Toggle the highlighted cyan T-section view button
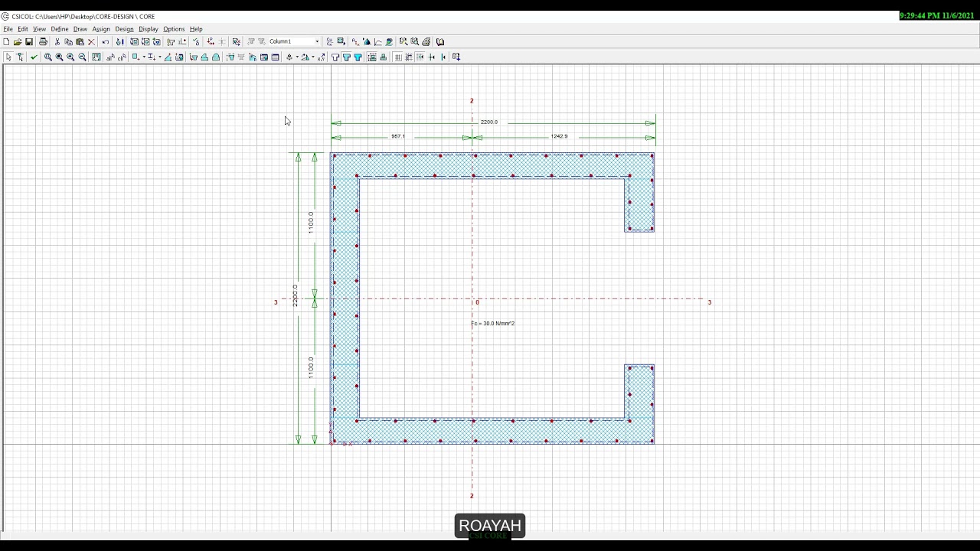Viewport: 980px width, 551px height. click(347, 57)
